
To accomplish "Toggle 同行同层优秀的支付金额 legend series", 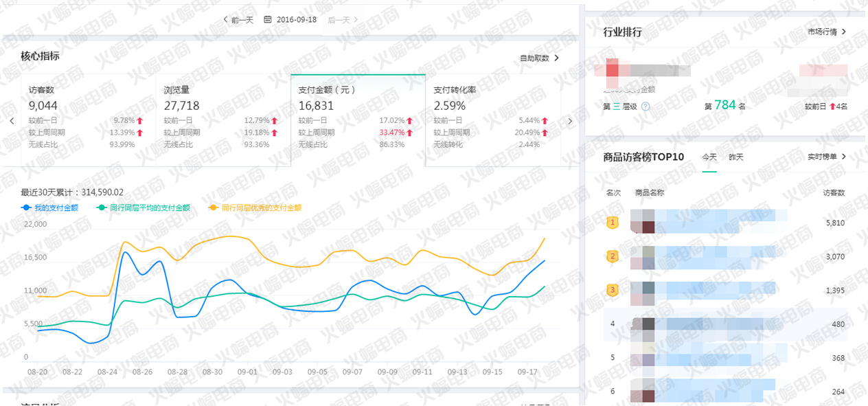I will click(255, 207).
